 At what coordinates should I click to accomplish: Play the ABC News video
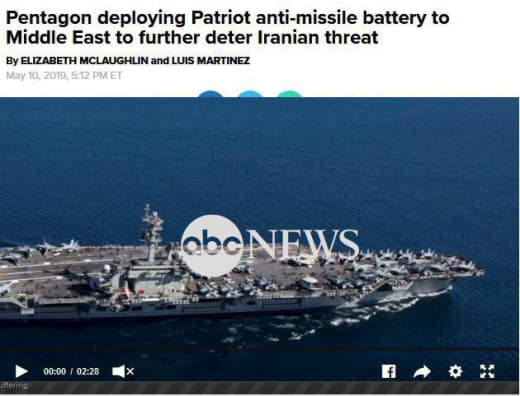pyautogui.click(x=22, y=371)
